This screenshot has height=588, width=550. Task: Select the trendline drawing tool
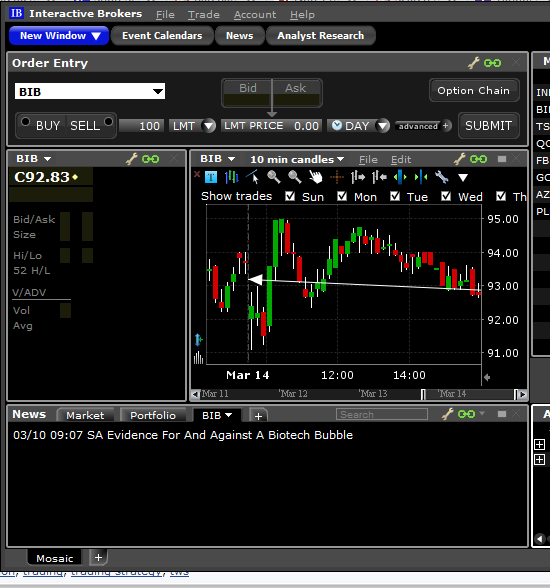(x=252, y=177)
